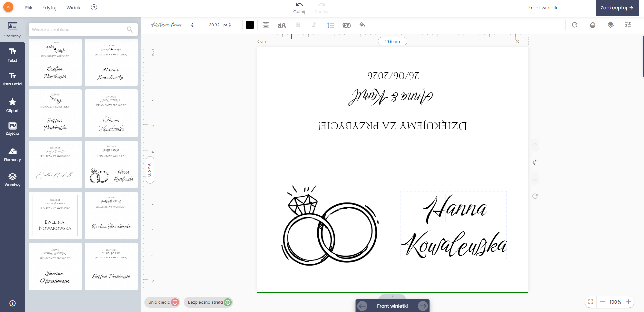
Task: Toggle bold formatting
Action: click(298, 25)
